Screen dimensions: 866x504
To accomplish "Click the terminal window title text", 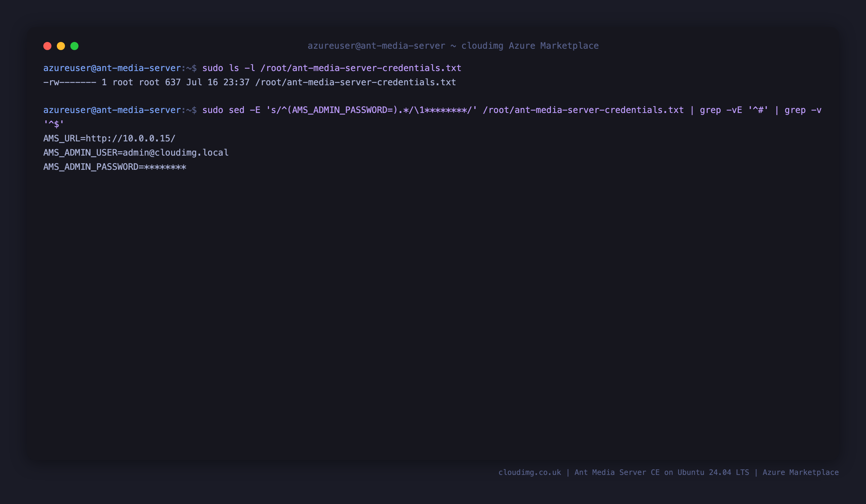I will coord(453,46).
